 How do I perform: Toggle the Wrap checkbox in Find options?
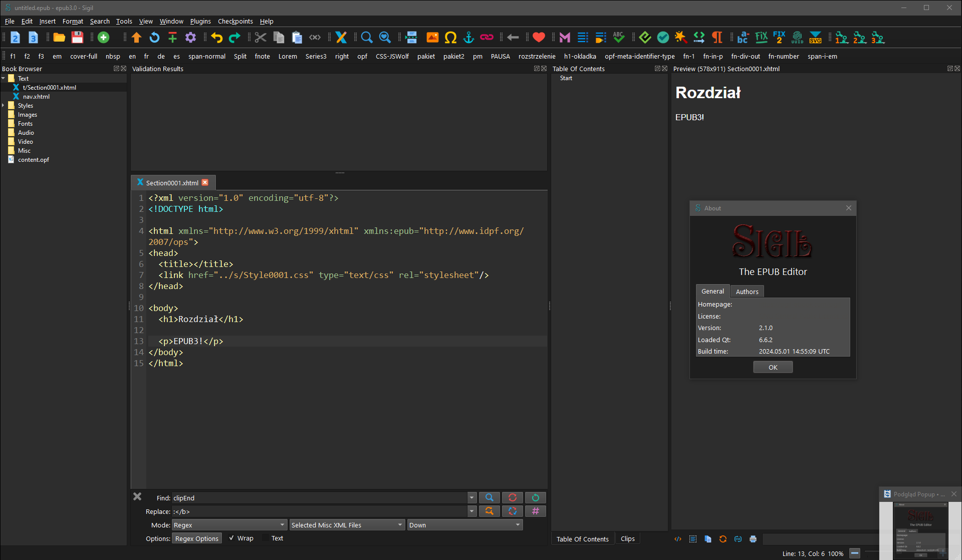[x=231, y=538]
